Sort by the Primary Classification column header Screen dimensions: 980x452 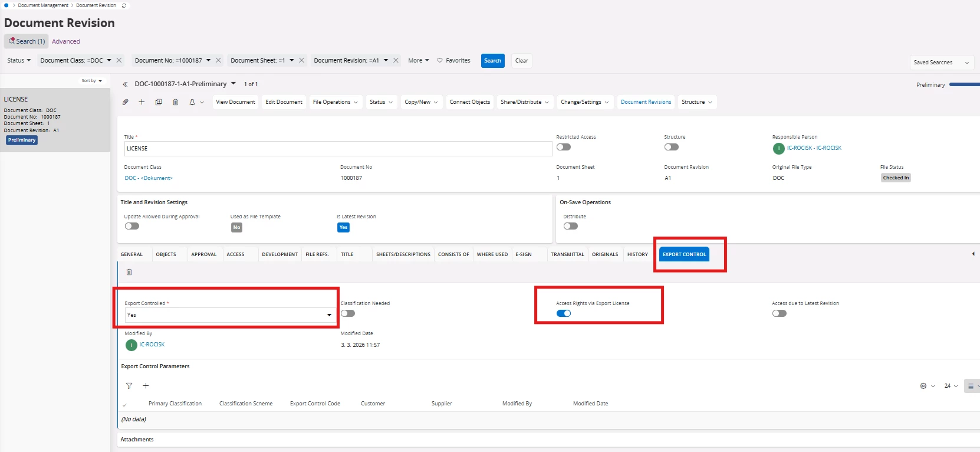[175, 404]
